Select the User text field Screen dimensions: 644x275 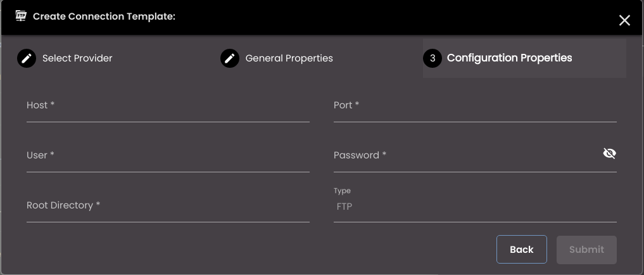click(x=168, y=160)
